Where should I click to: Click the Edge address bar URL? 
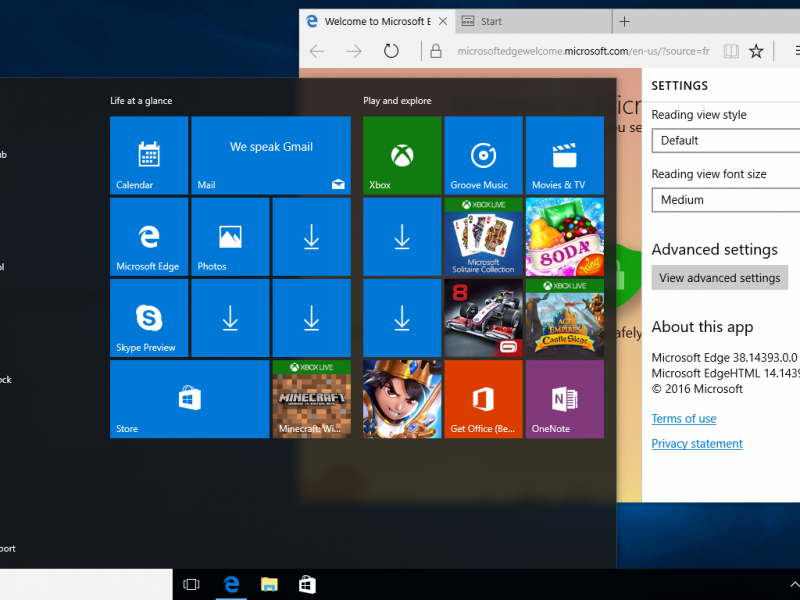click(583, 51)
